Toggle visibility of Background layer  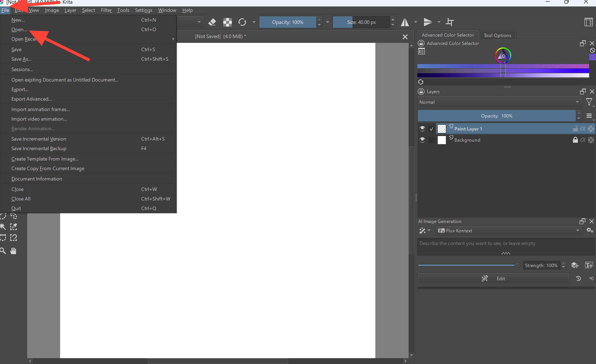click(x=422, y=140)
